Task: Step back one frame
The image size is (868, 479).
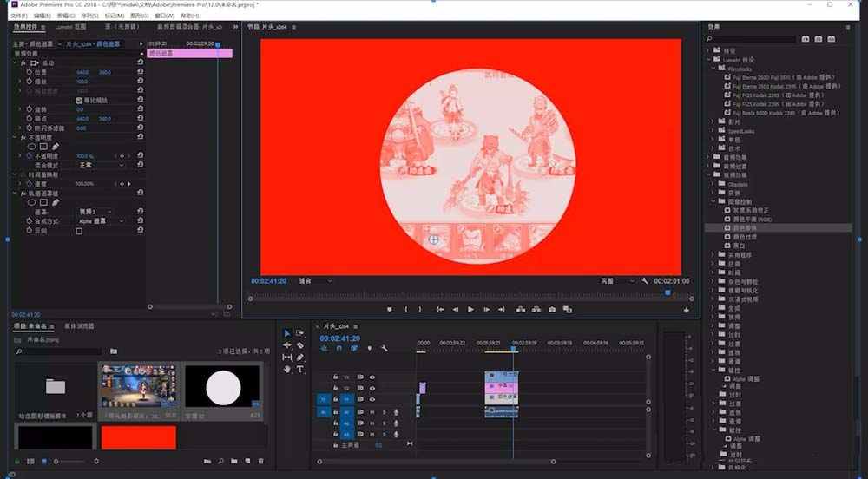Action: coord(456,310)
